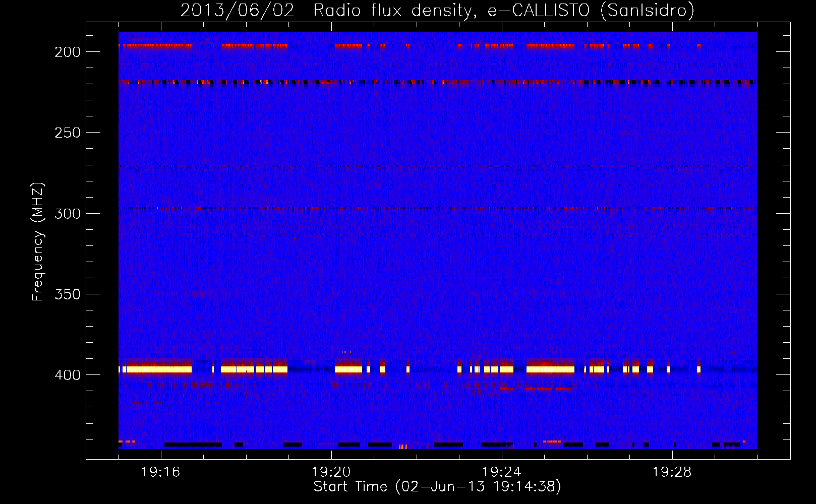Click the 200 frequency tick label
Viewport: 816px width, 504px height.
click(68, 52)
